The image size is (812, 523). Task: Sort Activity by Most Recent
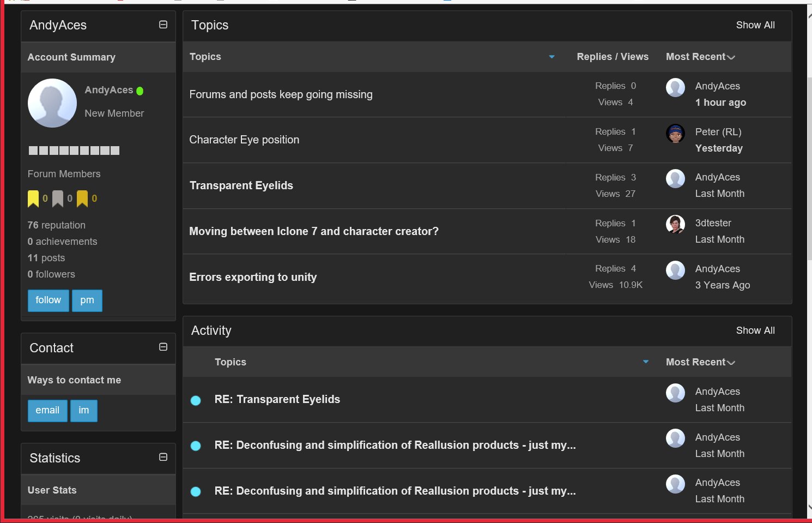700,362
